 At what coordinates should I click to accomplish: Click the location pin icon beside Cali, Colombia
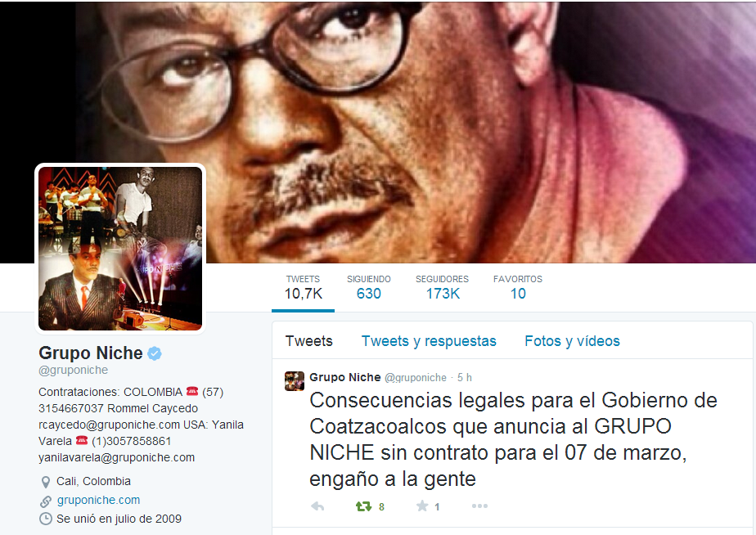45,482
